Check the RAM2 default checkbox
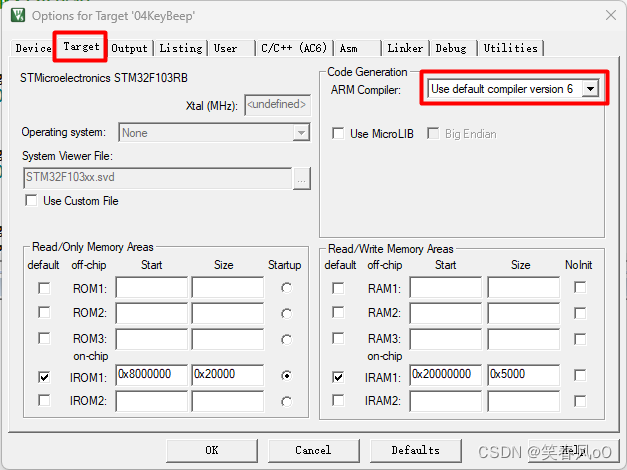 tap(338, 312)
